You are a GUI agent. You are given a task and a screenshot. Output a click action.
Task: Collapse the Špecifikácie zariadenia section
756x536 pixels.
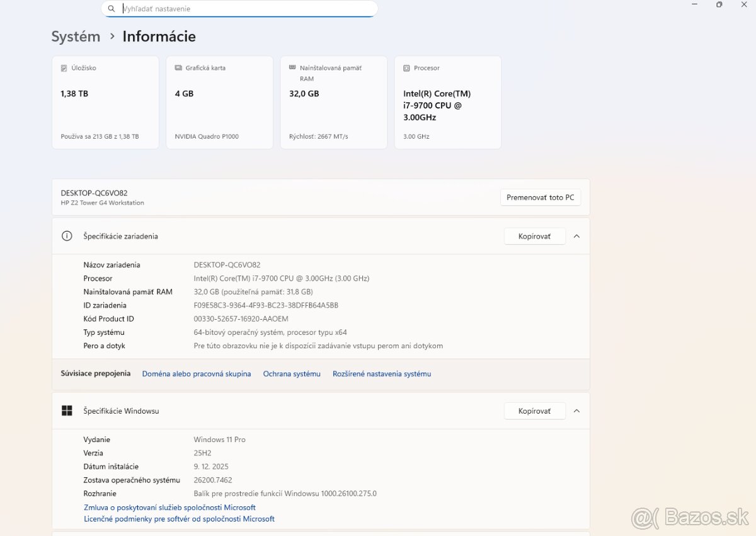576,236
